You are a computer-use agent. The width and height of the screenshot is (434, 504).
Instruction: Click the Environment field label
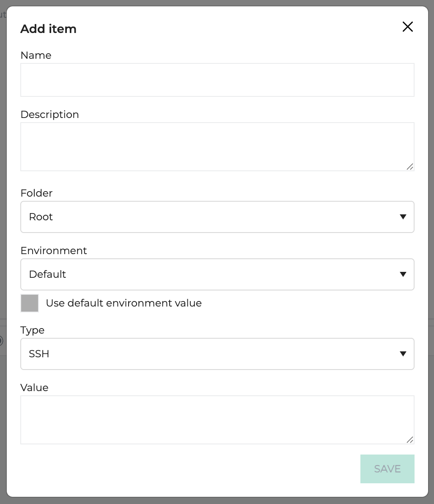coord(54,251)
